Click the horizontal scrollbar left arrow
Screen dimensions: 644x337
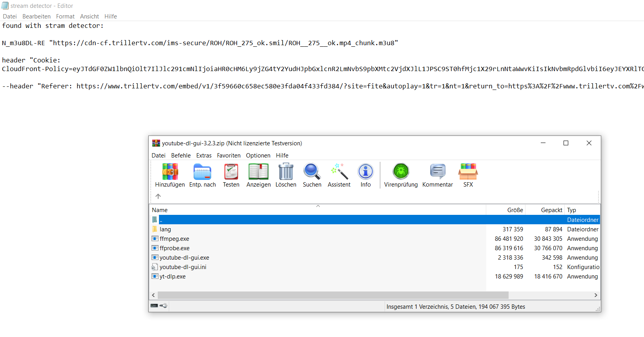pos(153,295)
